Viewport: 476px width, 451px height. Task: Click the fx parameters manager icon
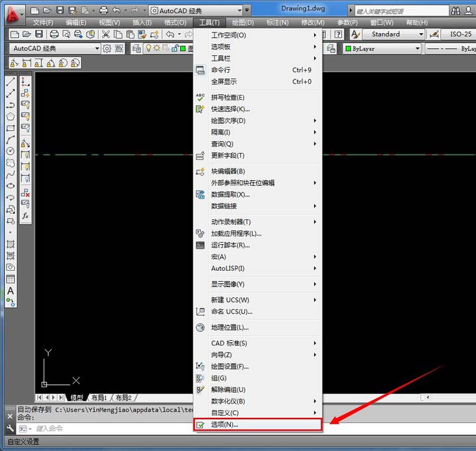point(25,215)
